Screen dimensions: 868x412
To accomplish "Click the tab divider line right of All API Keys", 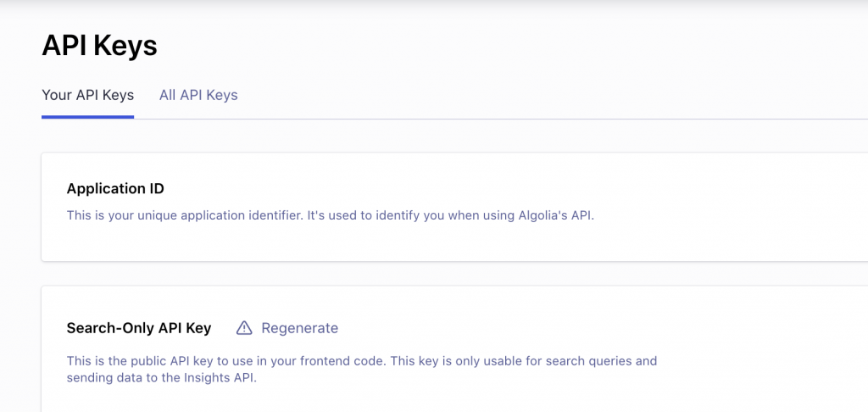I will point(554,119).
